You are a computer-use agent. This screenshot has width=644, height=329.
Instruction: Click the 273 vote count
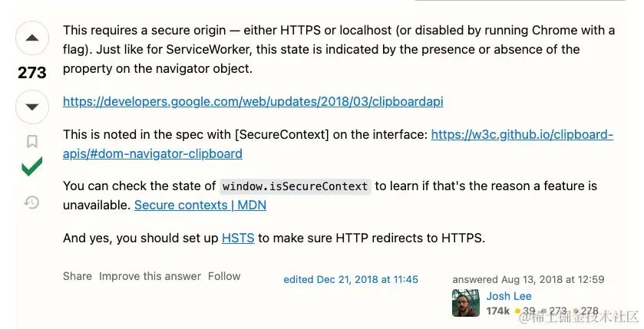[32, 73]
